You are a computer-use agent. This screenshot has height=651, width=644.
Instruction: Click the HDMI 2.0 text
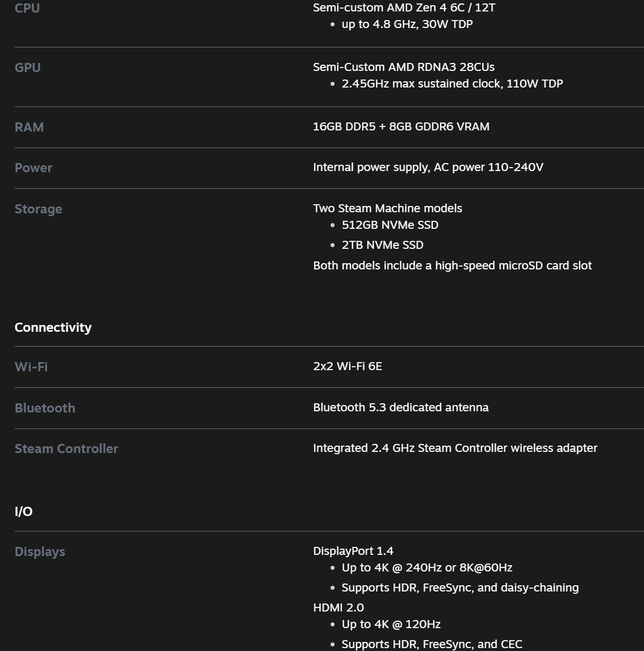tap(338, 608)
